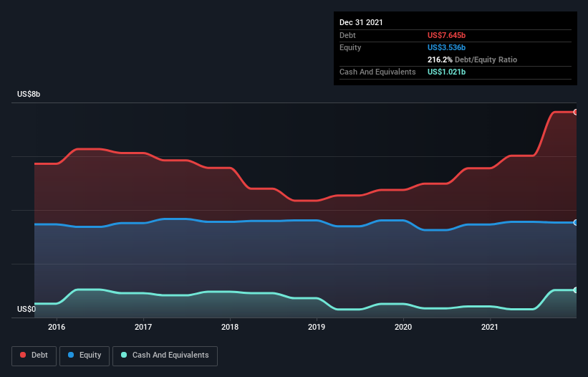Viewport: 588px width, 377px height.
Task: Click the US$7.645b debt value
Action: coord(446,35)
